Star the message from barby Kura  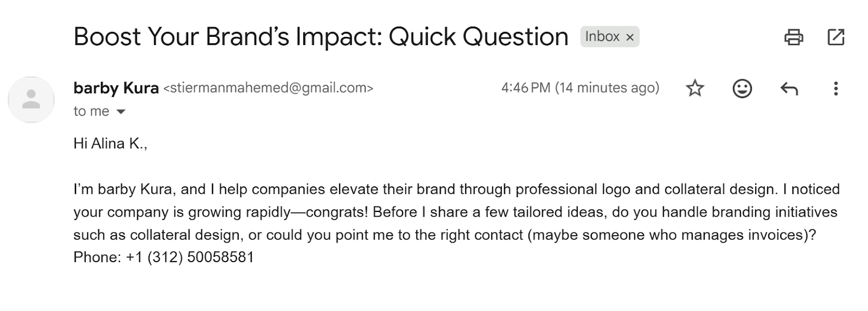695,88
